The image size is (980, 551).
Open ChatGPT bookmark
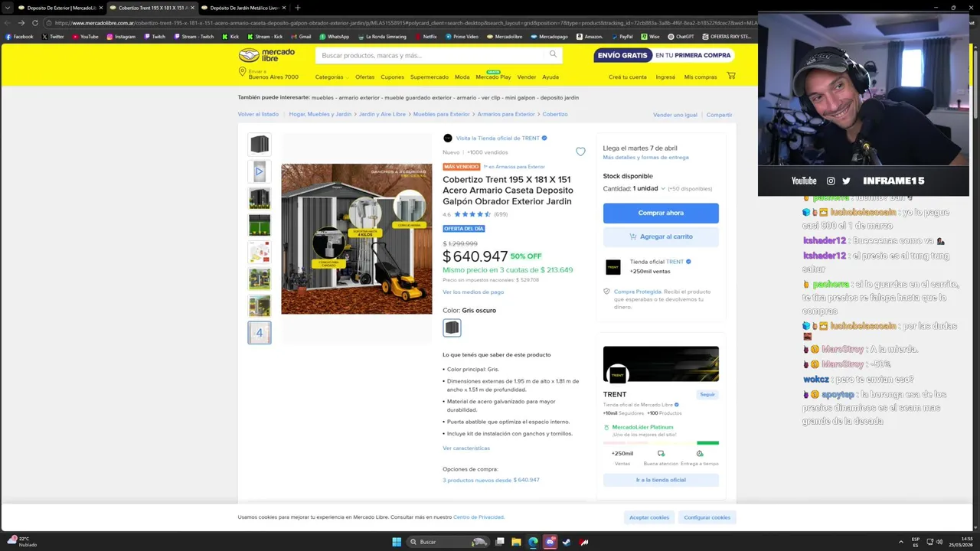[681, 36]
